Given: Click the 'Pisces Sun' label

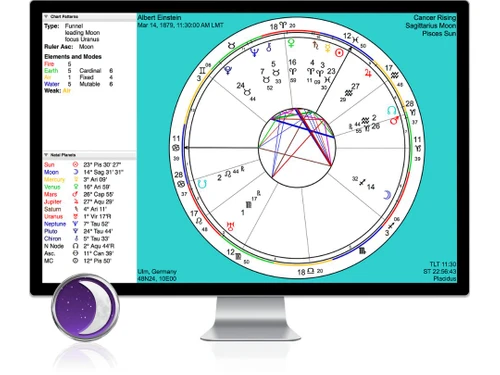Looking at the screenshot, I should 439,33.
